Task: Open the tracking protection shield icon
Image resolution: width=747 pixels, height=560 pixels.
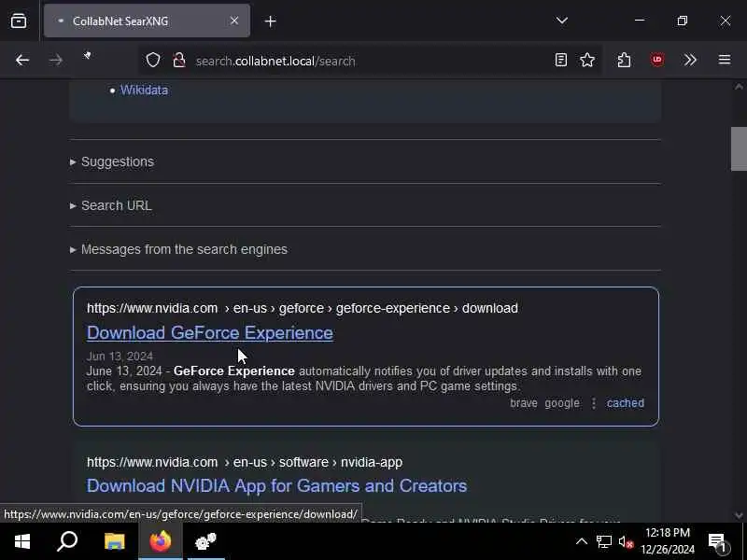Action: tap(153, 61)
